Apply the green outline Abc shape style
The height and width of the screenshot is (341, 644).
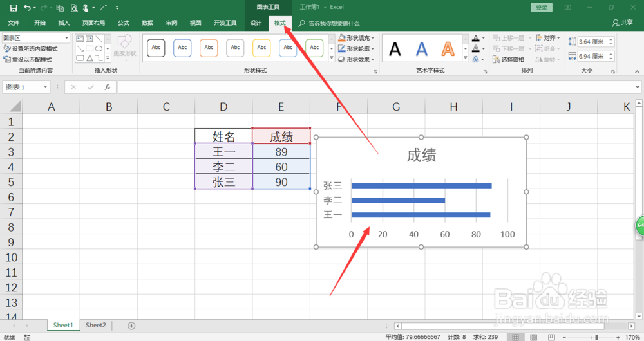315,48
